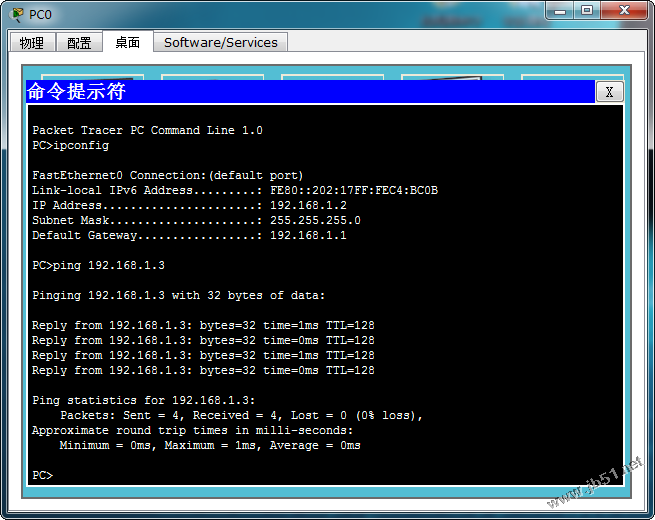Screen dimensions: 655x520
Task: Click the PC>ipconfig command line
Action: [71, 145]
